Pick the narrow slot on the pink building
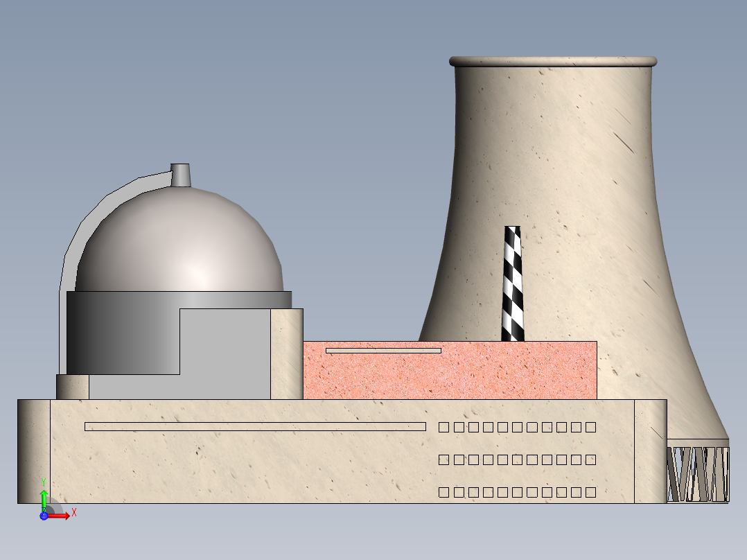 pos(383,351)
